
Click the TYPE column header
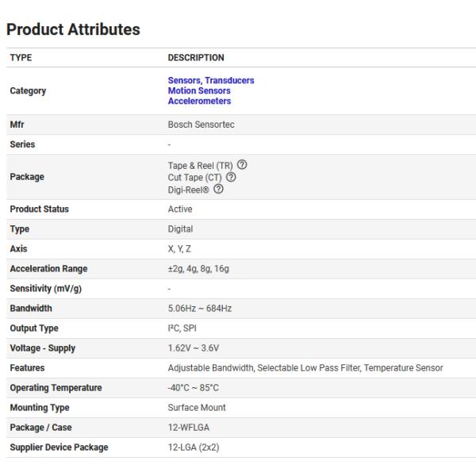coord(21,57)
